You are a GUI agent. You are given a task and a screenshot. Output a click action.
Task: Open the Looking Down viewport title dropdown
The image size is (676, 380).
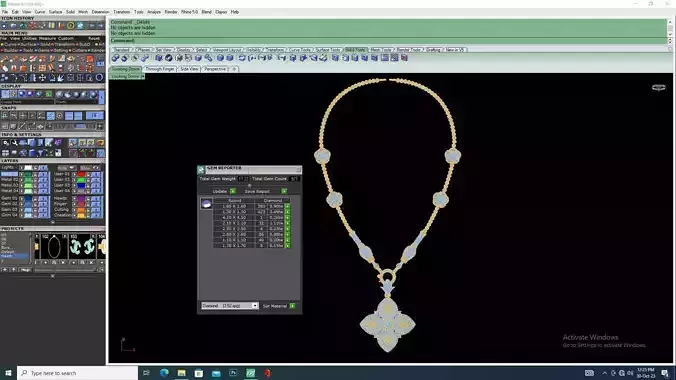(x=143, y=76)
